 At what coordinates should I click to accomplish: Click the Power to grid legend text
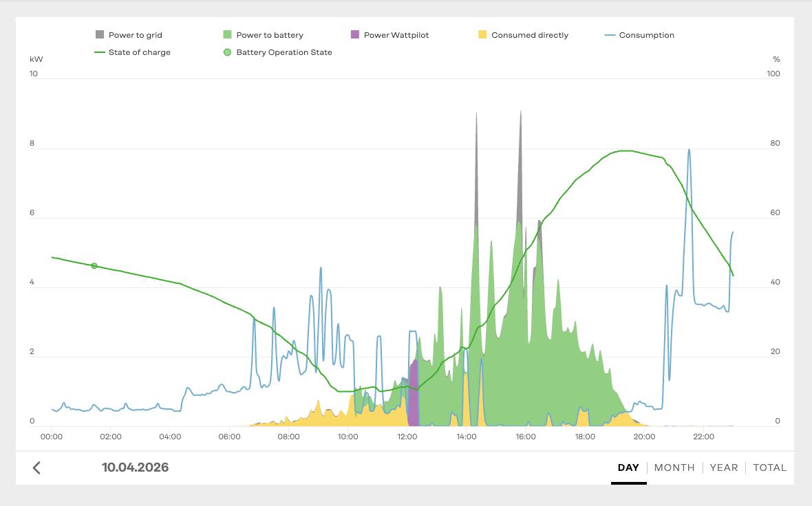click(137, 34)
